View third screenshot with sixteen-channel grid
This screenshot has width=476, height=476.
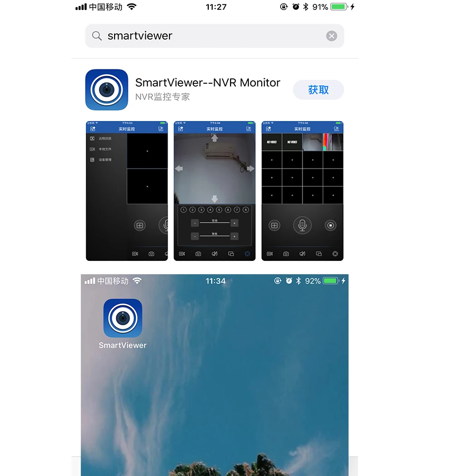click(302, 190)
